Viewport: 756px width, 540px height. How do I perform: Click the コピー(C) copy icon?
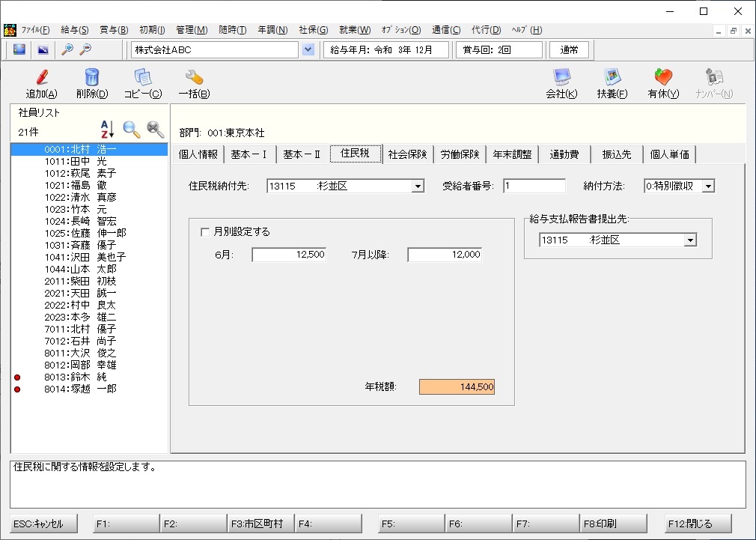(143, 77)
